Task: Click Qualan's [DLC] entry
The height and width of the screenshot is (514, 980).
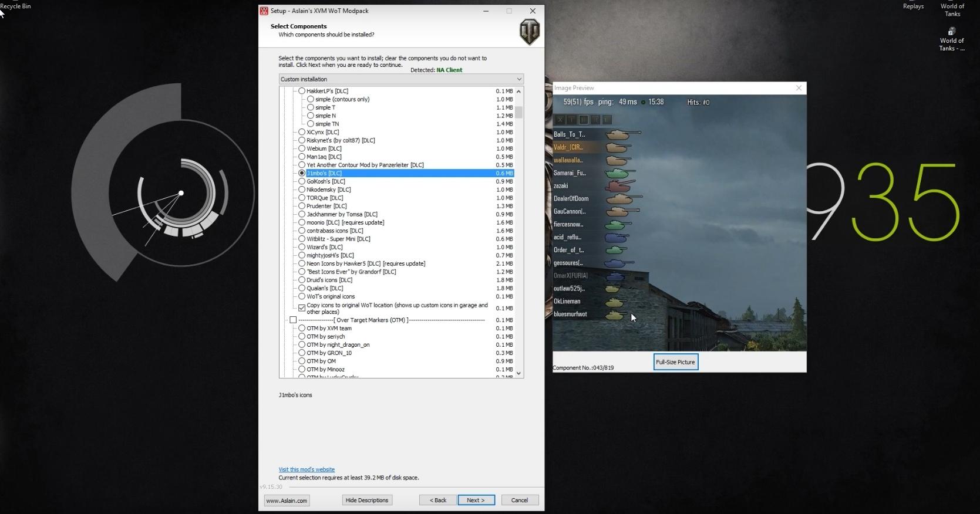Action: click(325, 288)
